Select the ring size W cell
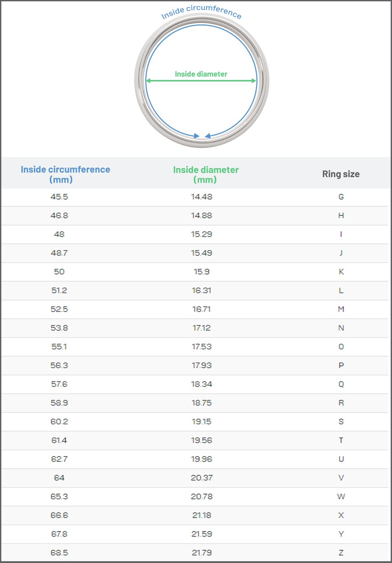392x563 pixels. (x=341, y=497)
